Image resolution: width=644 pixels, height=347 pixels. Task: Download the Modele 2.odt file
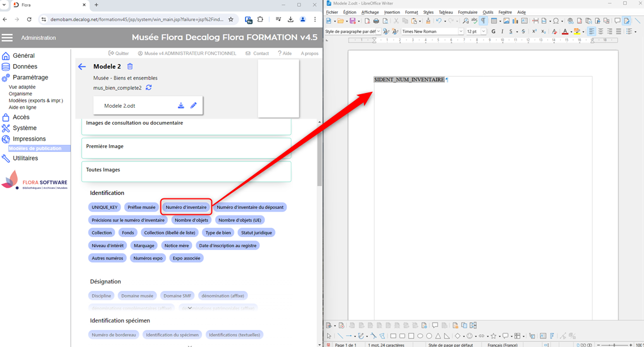[181, 105]
